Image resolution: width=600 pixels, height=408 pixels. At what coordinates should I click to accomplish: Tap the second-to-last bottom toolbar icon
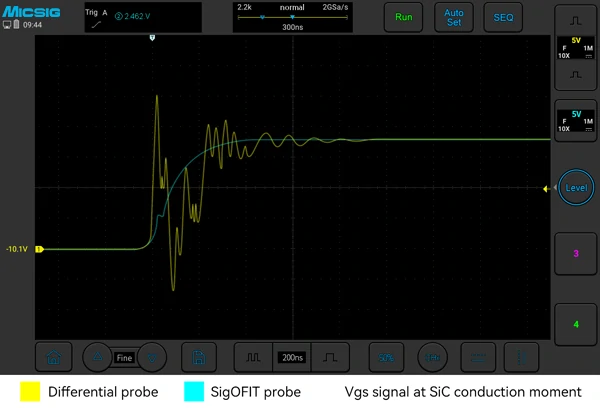tap(481, 356)
